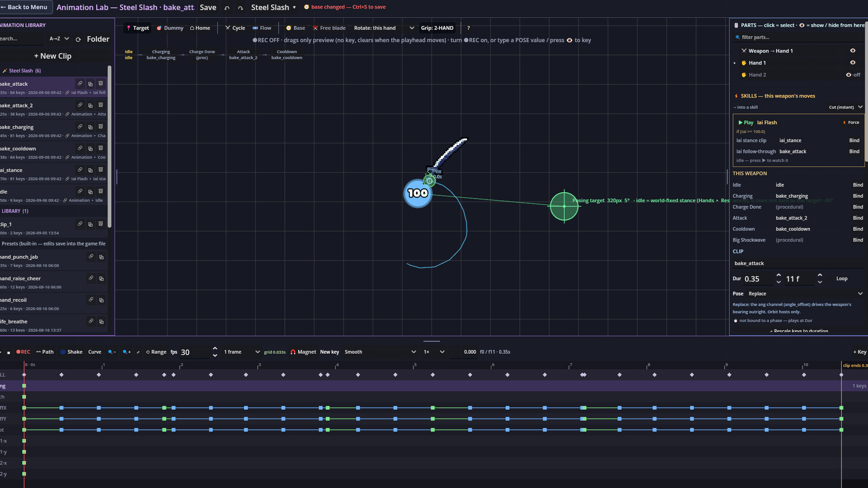
Task: Click the link icon on iai_stance clip
Action: tap(80, 169)
